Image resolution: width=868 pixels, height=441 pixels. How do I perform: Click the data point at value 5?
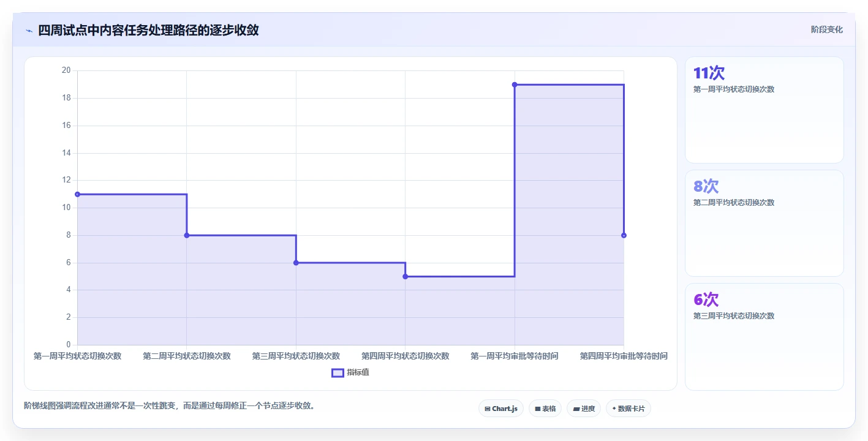(x=405, y=276)
